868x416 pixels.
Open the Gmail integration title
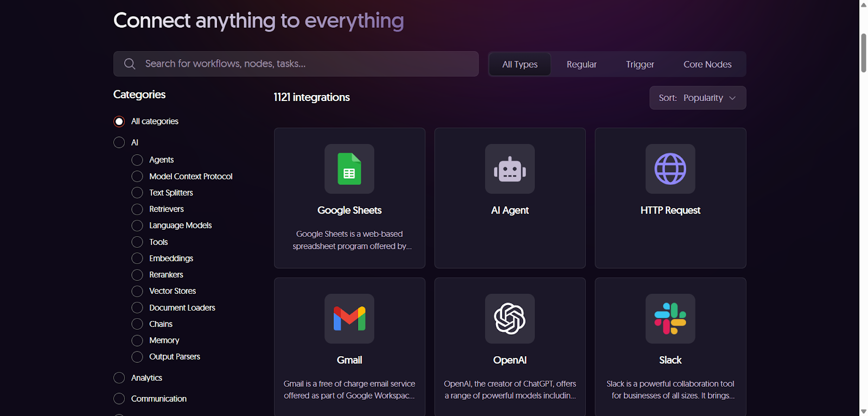(349, 360)
